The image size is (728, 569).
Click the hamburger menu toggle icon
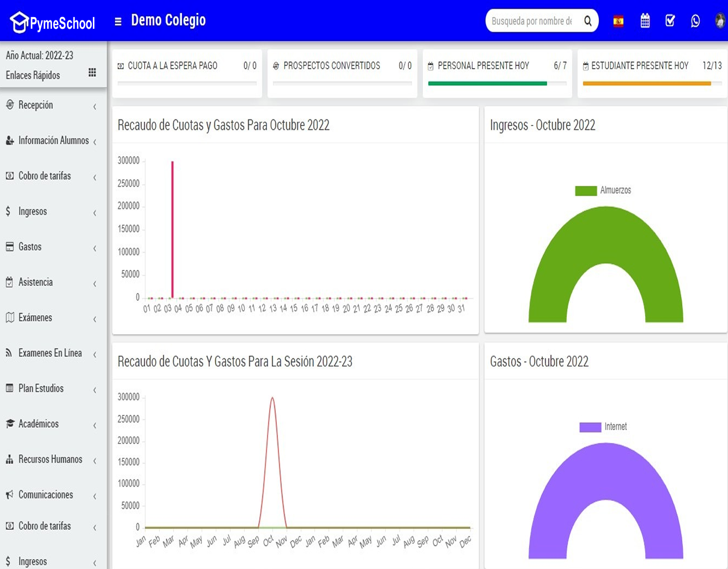pos(118,22)
